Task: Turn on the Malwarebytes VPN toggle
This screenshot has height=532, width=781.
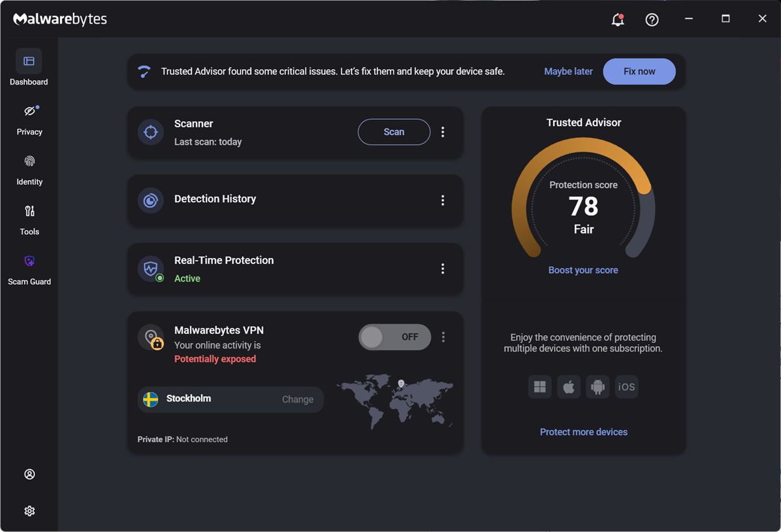Action: (394, 337)
